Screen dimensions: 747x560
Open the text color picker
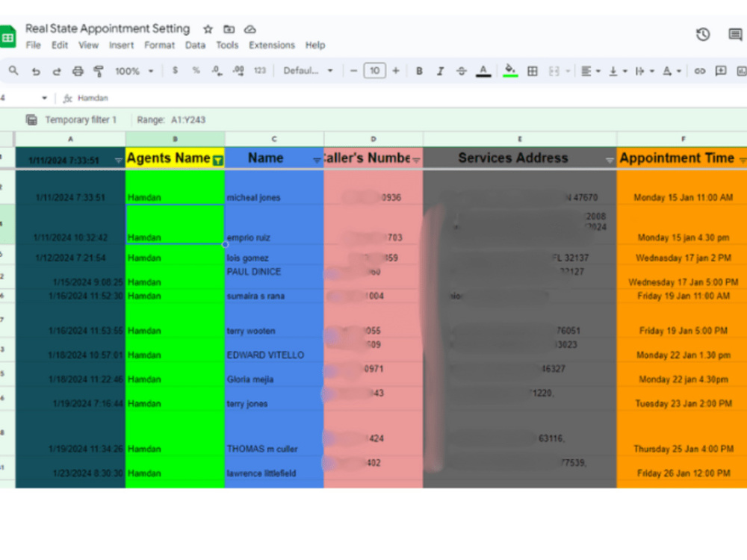pyautogui.click(x=483, y=71)
